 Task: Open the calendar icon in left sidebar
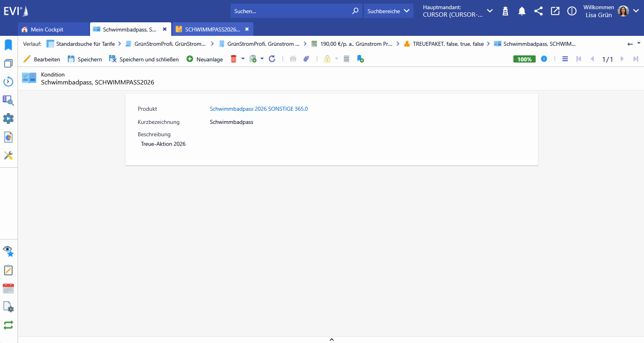click(8, 288)
